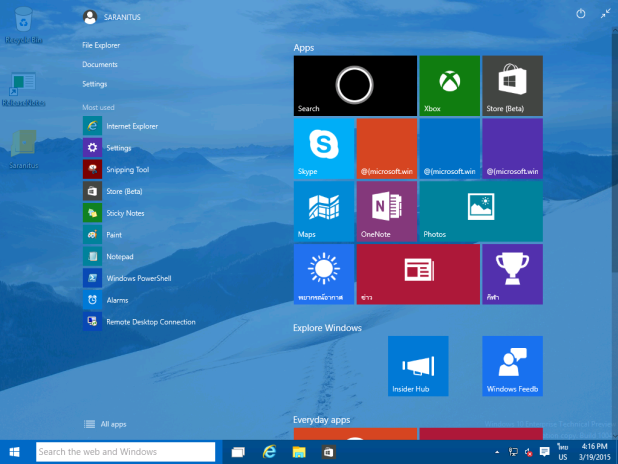Launch Sticky Notes

pyautogui.click(x=114, y=213)
